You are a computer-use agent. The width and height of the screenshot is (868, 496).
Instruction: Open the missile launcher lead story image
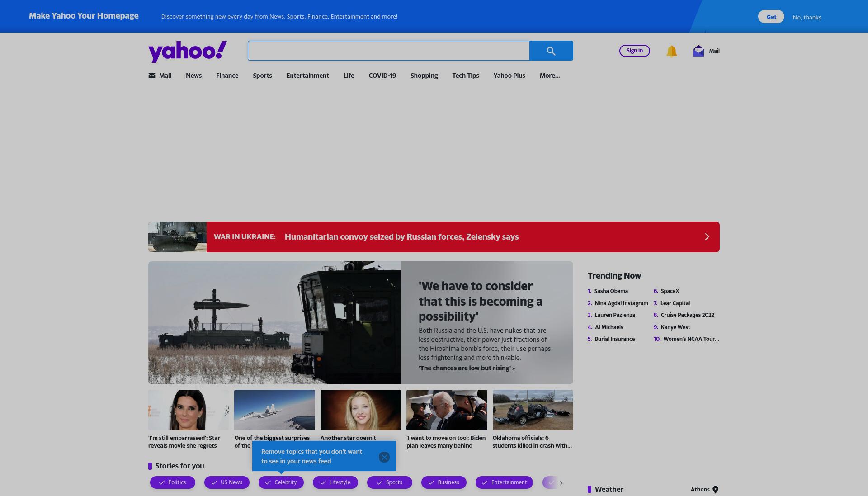[275, 323]
